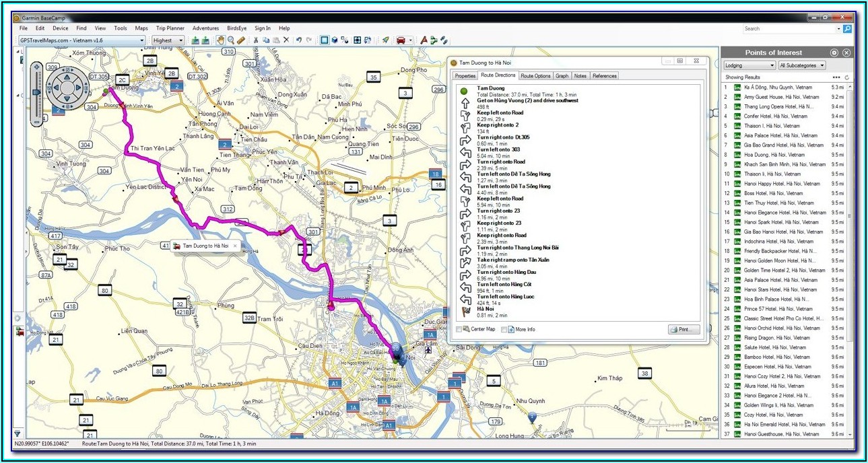Viewport: 868px width, 463px height.
Task: Click the search magnifier button
Action: pyautogui.click(x=847, y=29)
